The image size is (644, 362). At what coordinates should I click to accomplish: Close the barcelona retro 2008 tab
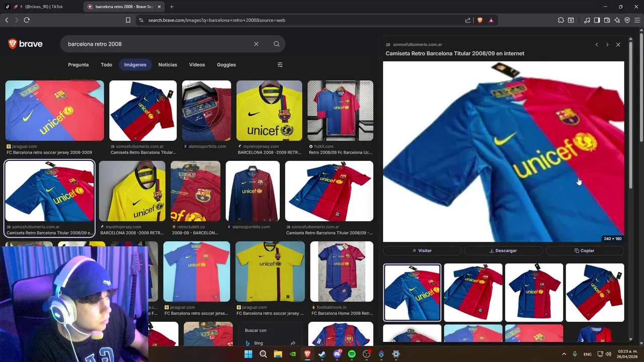[x=159, y=7]
